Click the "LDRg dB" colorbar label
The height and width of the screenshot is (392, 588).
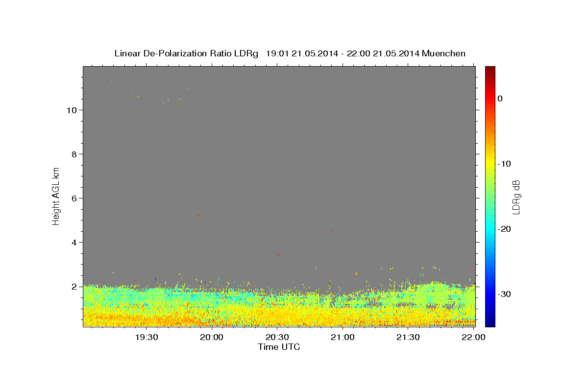pos(516,196)
